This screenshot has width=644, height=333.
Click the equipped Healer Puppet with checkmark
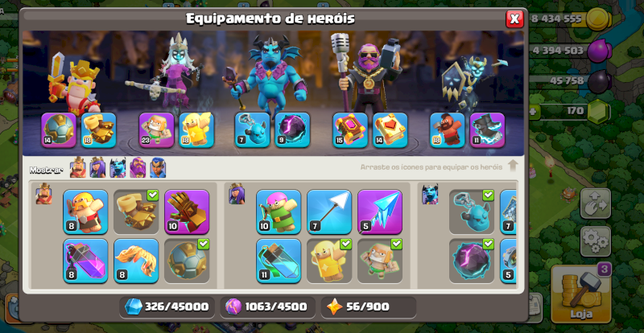pos(329,261)
